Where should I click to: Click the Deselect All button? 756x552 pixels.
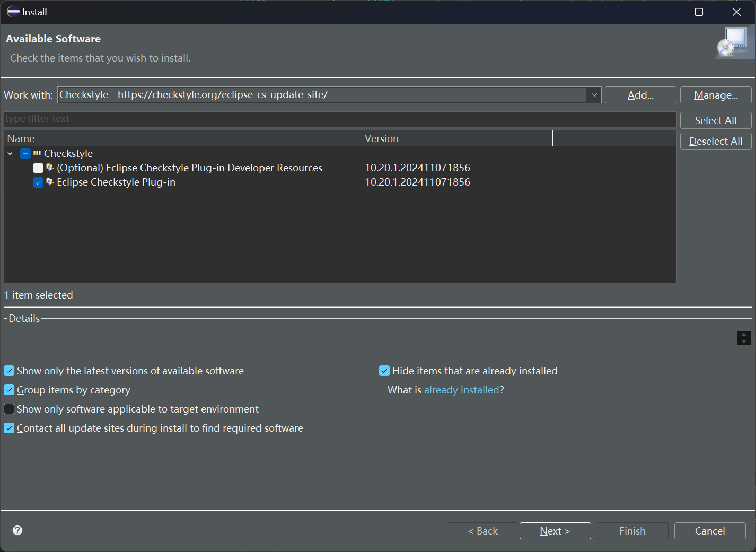click(716, 141)
